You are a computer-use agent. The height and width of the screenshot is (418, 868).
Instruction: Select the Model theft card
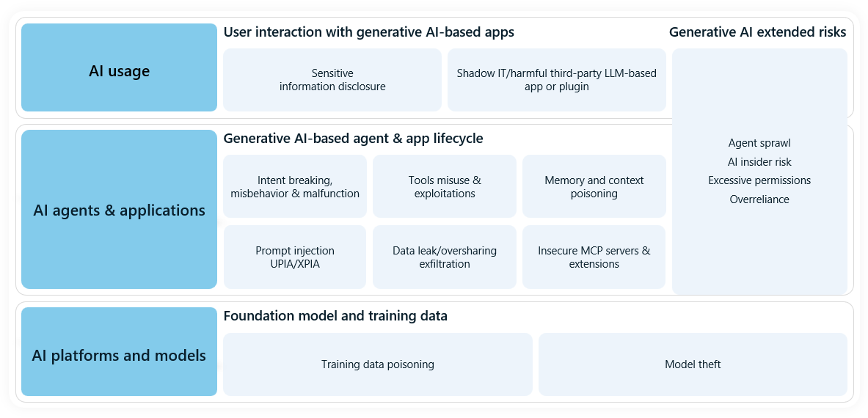(693, 364)
